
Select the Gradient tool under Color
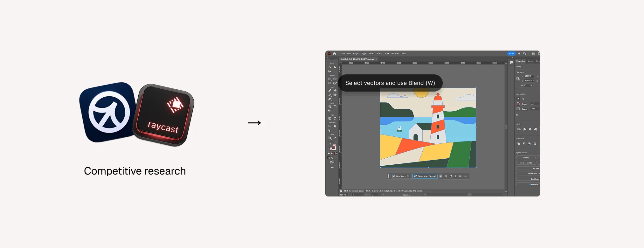pyautogui.click(x=330, y=138)
